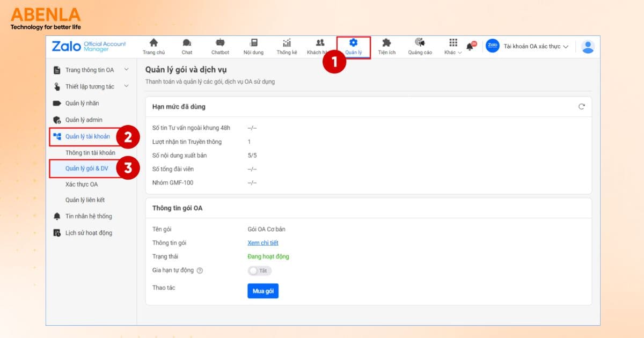Open the Thống kê statistics chart icon
644x338 pixels.
pos(287,43)
